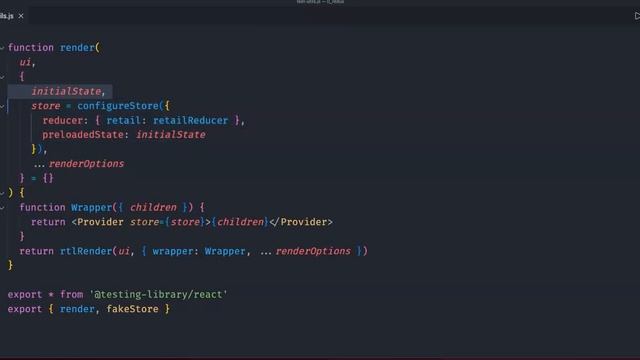The image size is (640, 360).
Task: Click the 'retail' key inside reducer object
Action: click(124, 120)
